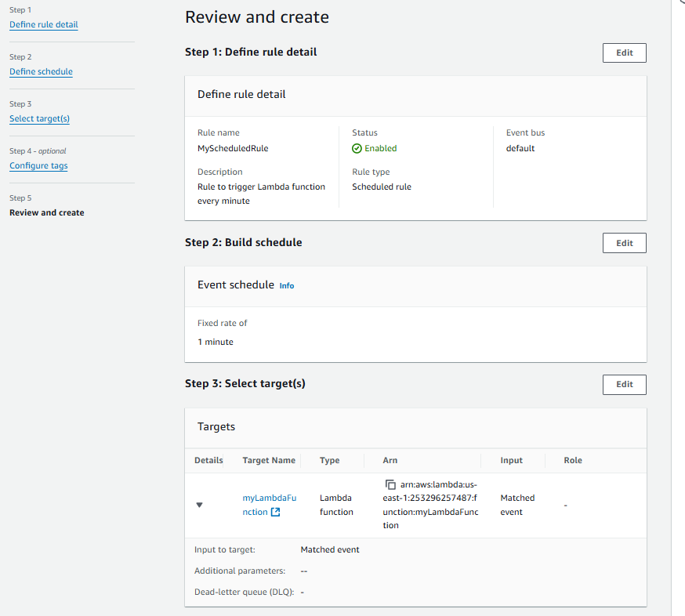685x616 pixels.
Task: Go to Define rule detail step
Action: 43,24
